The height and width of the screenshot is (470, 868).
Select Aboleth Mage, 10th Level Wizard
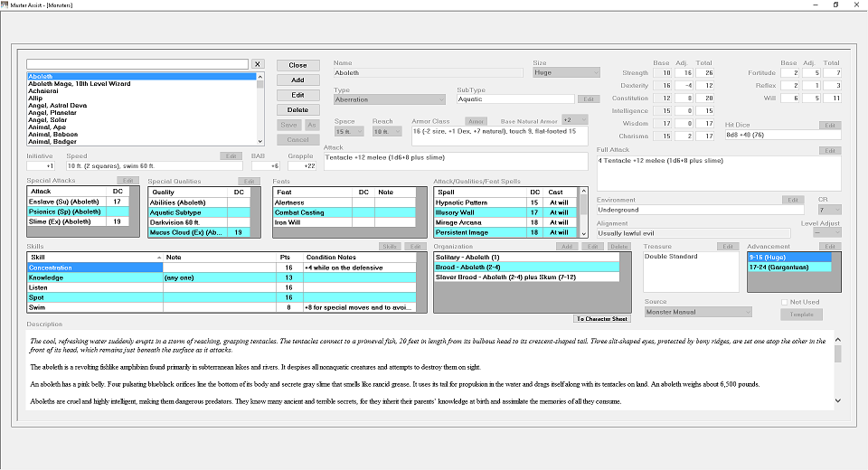(x=142, y=83)
